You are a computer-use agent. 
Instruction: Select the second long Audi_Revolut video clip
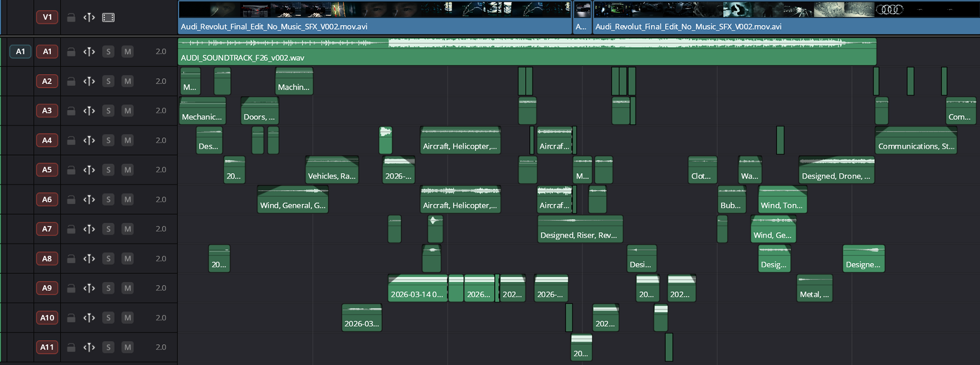tap(786, 18)
